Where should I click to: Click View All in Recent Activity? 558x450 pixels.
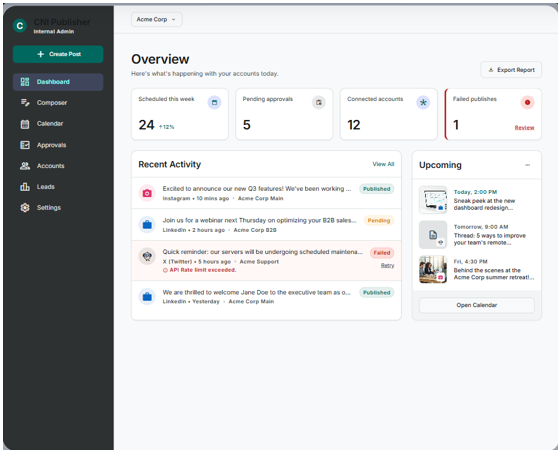coord(383,164)
